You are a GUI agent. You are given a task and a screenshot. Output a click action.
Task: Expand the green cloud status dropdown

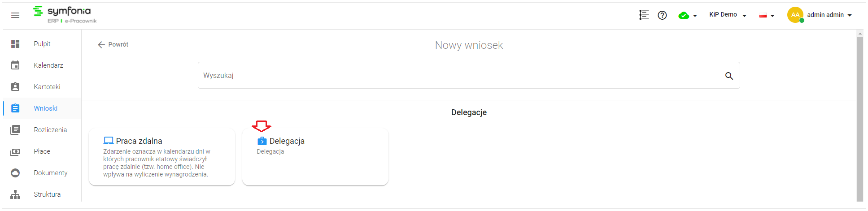688,16
